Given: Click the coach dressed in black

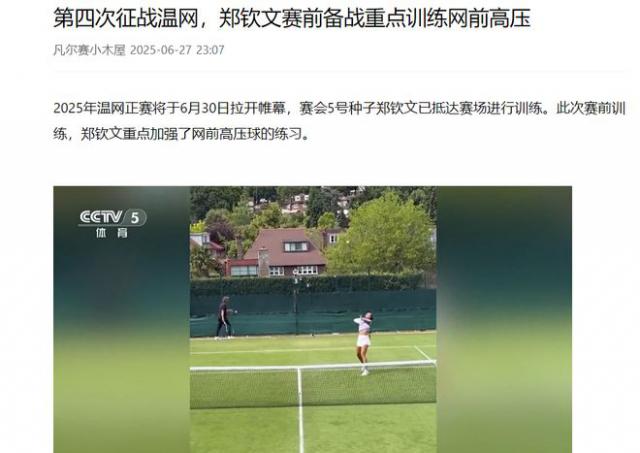Looking at the screenshot, I should tap(224, 318).
